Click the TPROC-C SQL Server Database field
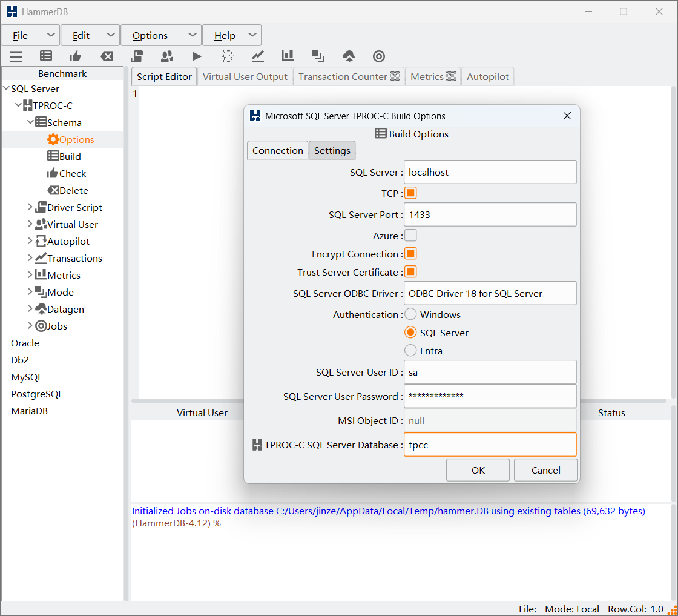The width and height of the screenshot is (678, 616). click(490, 445)
